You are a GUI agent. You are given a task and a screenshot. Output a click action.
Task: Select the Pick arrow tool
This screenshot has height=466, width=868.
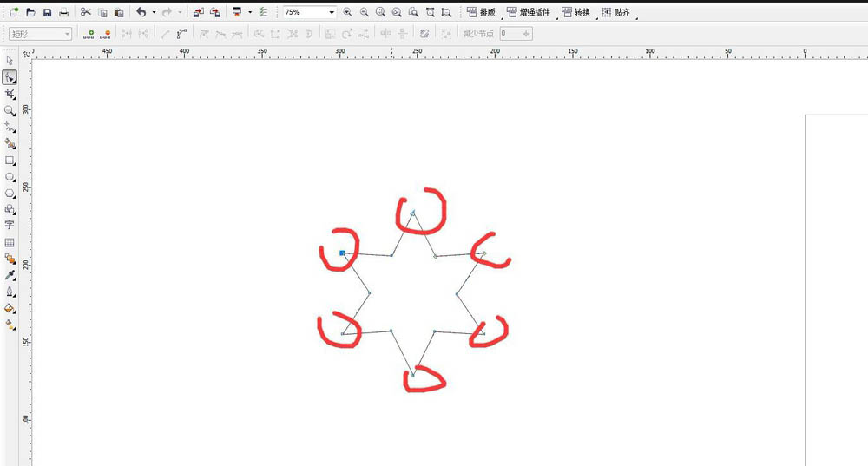(10, 61)
